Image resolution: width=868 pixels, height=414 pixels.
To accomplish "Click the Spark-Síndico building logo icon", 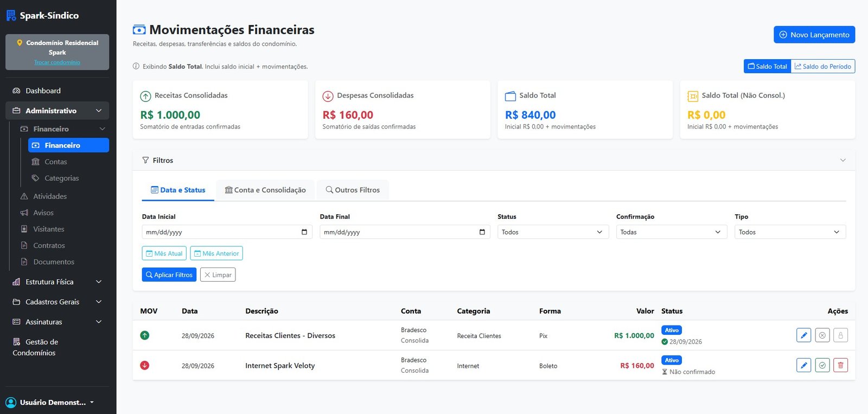I will click(11, 15).
